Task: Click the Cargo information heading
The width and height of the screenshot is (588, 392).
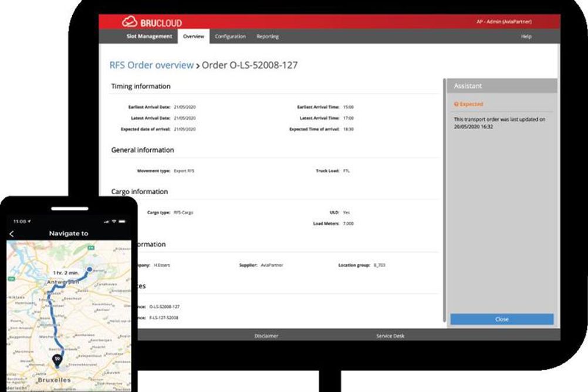Action: click(140, 192)
